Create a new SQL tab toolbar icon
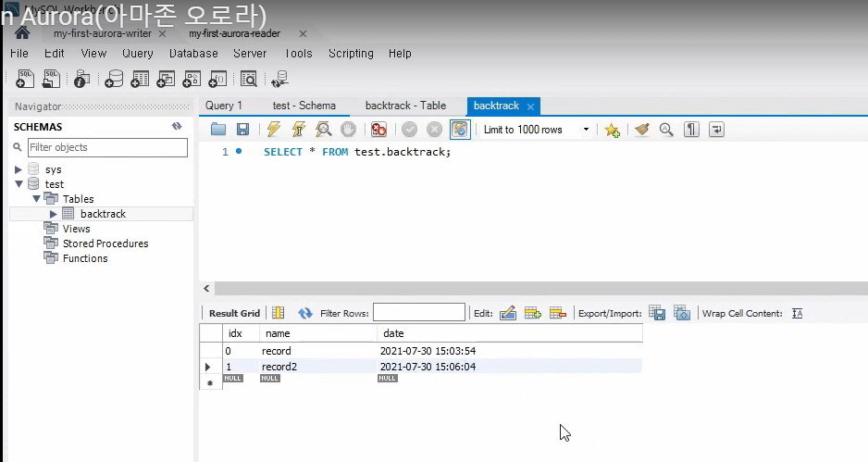The height and width of the screenshot is (462, 868). [24, 80]
